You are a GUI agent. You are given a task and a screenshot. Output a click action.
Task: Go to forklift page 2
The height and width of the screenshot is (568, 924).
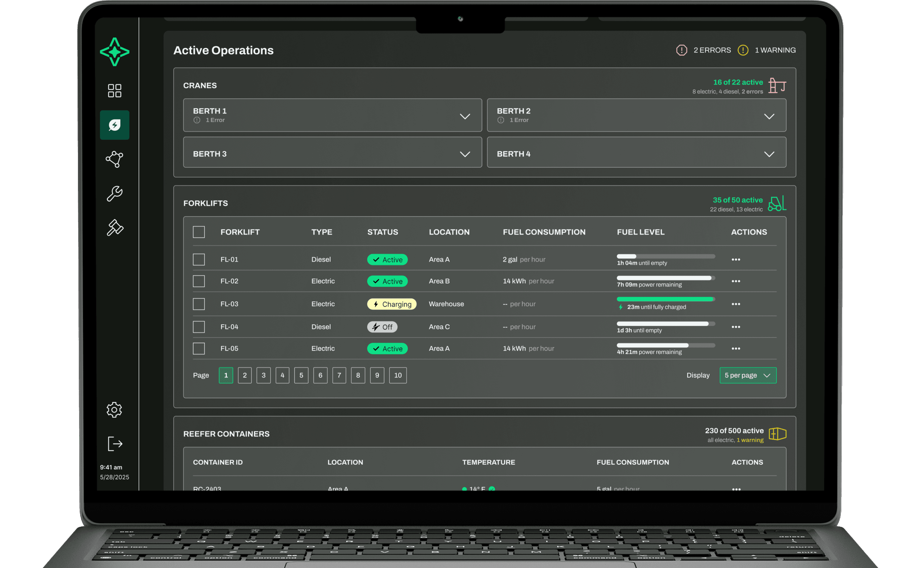pos(245,375)
